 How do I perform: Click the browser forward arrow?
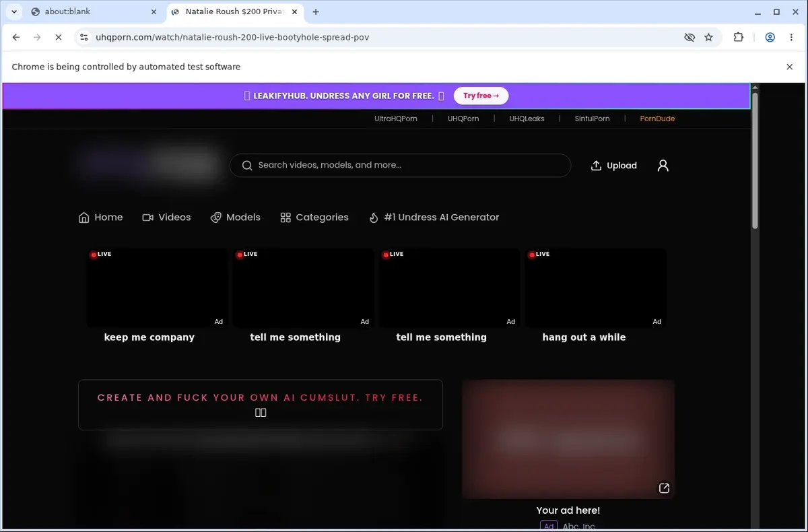[37, 38]
